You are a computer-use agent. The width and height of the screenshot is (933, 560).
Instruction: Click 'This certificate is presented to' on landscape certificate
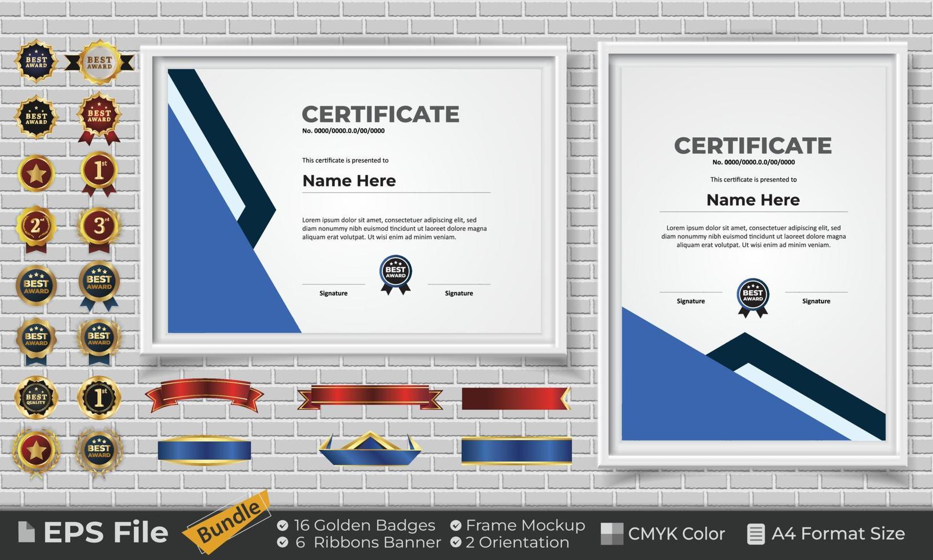(x=345, y=161)
